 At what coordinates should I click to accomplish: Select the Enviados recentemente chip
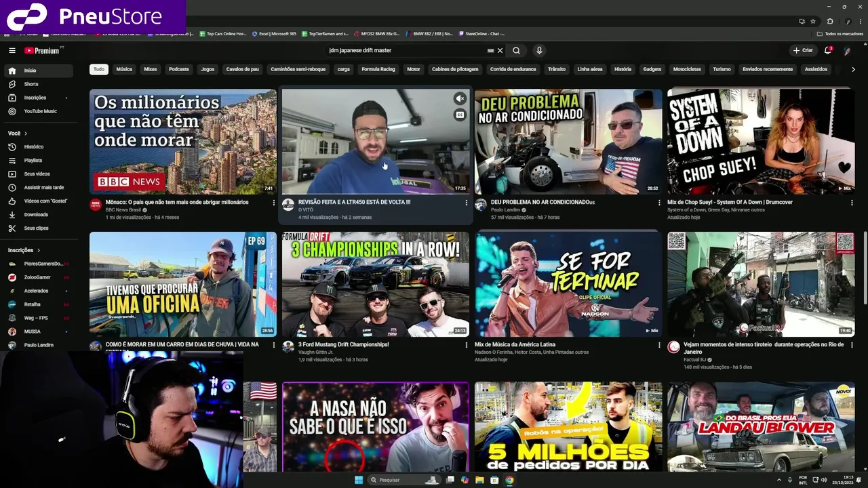point(768,69)
